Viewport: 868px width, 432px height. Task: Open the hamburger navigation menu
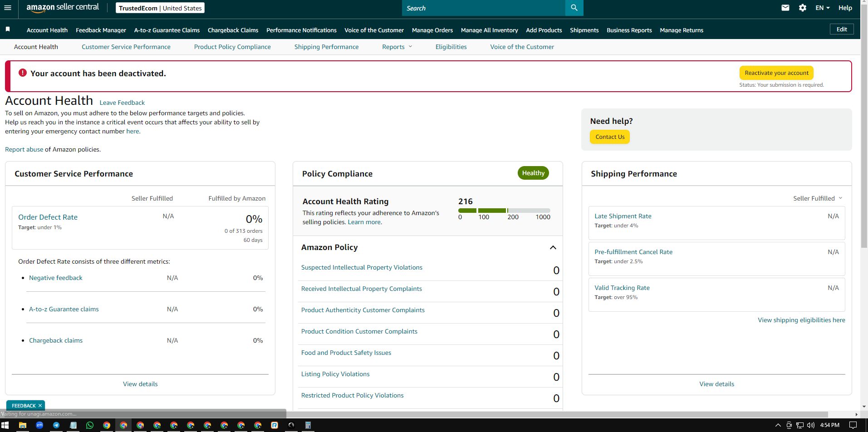[x=7, y=8]
